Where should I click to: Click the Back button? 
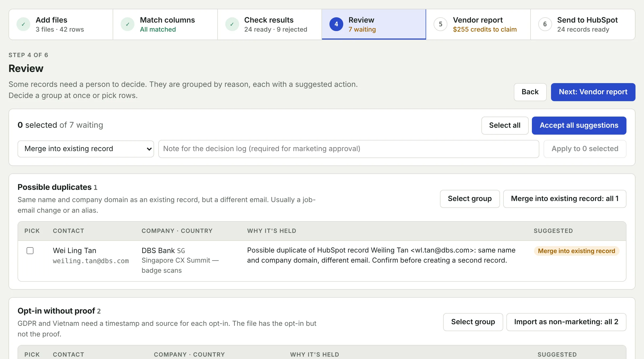530,92
